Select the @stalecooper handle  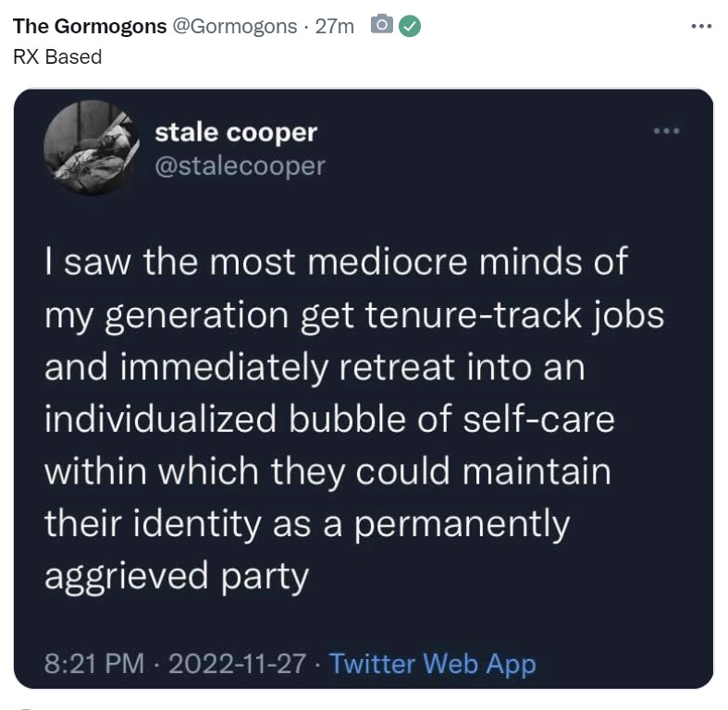click(240, 166)
